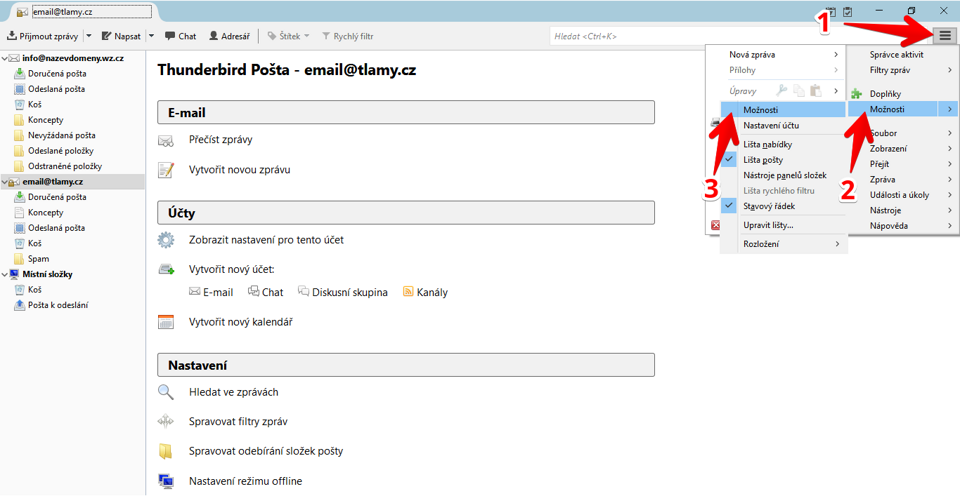Screen dimensions: 960x496
Task: Click Spravovat filtry zpráv link
Action: (x=238, y=421)
